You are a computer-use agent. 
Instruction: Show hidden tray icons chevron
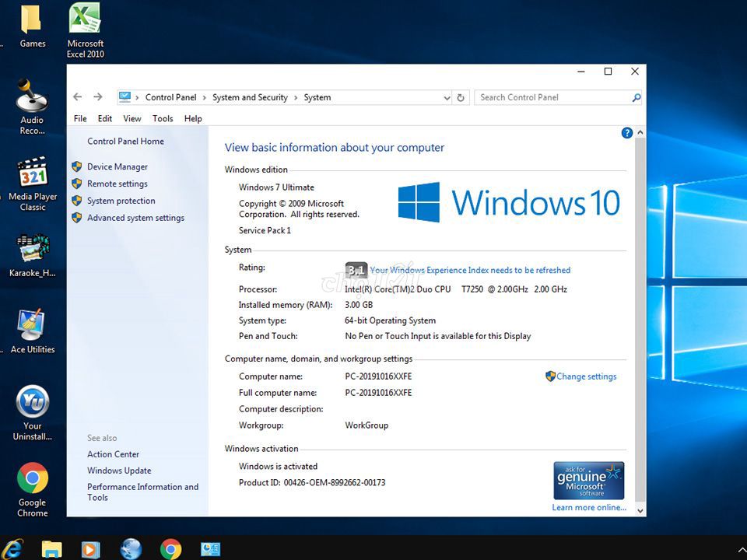742,550
